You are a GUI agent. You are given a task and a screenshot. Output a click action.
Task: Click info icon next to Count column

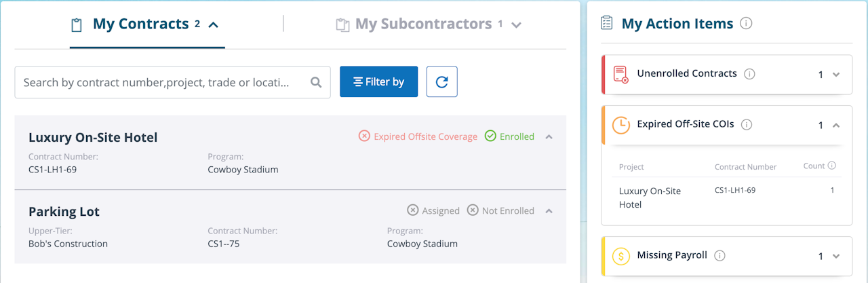point(832,166)
